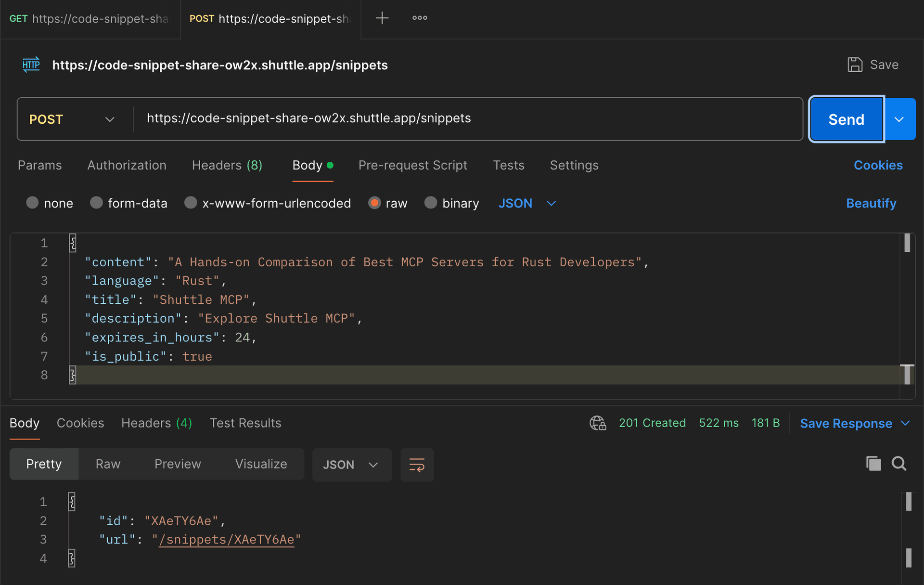
Task: Copy the response with the copy icon
Action: click(873, 463)
